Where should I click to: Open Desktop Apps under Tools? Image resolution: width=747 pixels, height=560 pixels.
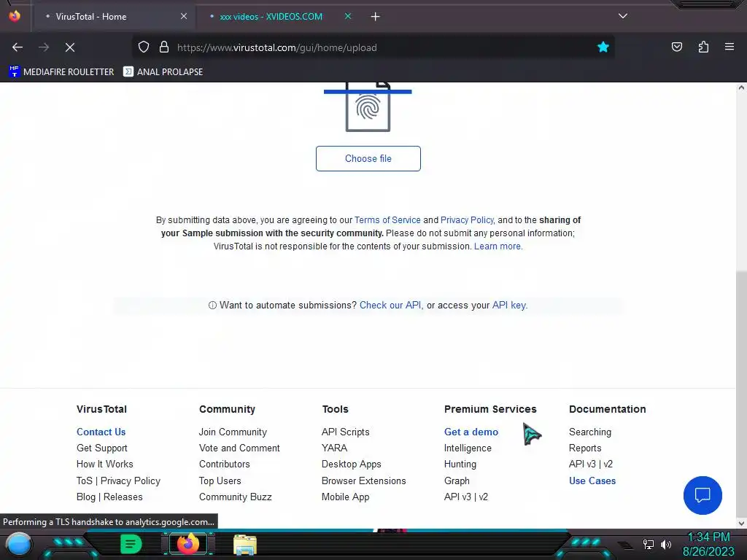351,464
